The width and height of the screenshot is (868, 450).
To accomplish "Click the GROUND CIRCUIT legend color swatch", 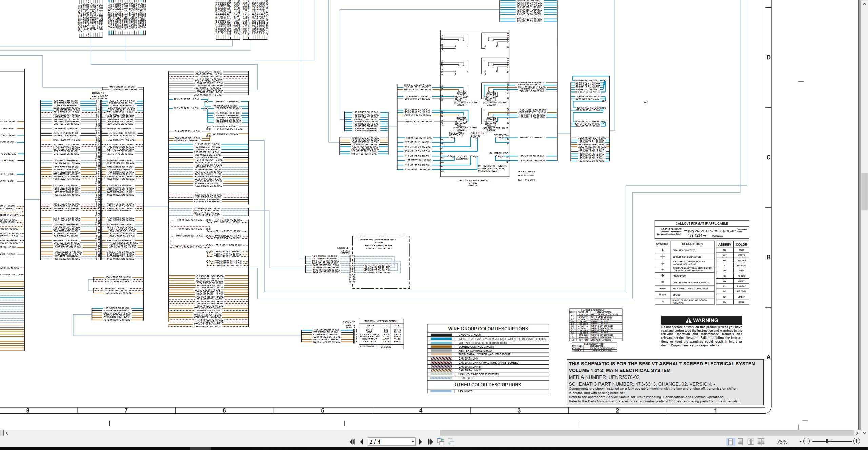I will click(441, 335).
